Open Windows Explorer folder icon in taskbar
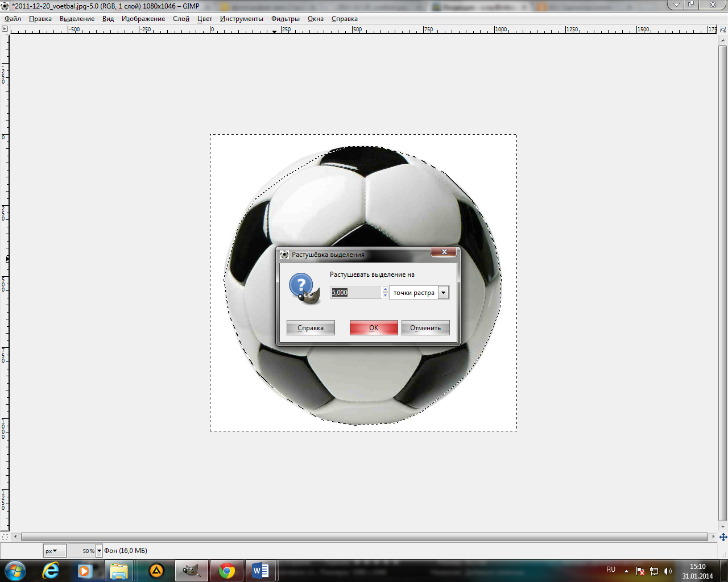Viewport: 728px width, 582px height. 119,571
